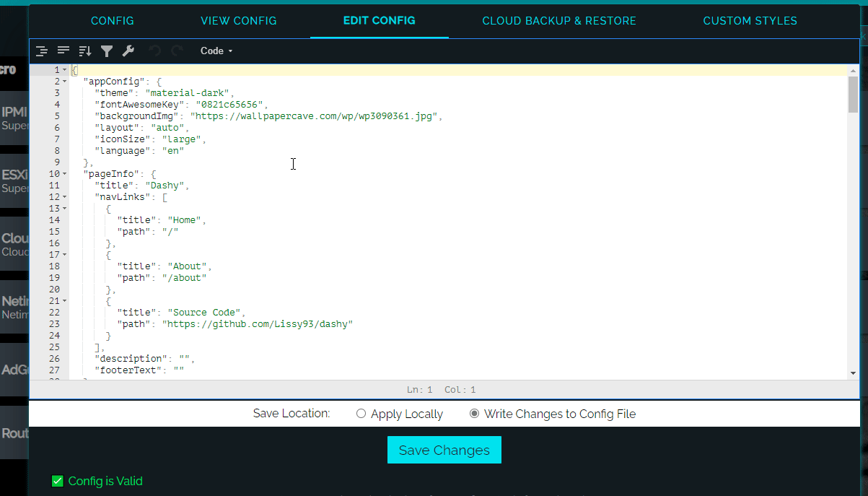Open the Code mode dropdown

click(x=216, y=51)
